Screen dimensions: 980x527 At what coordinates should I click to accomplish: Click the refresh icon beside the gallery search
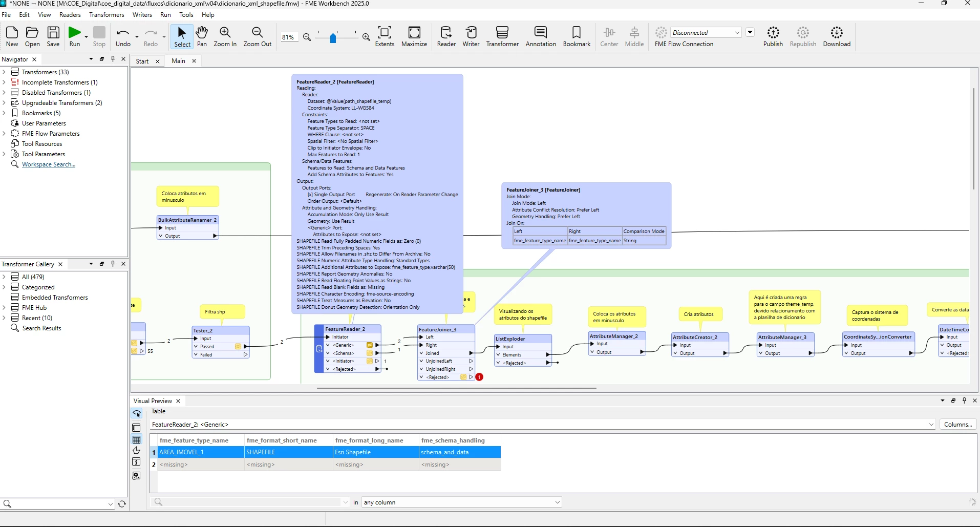(x=122, y=504)
